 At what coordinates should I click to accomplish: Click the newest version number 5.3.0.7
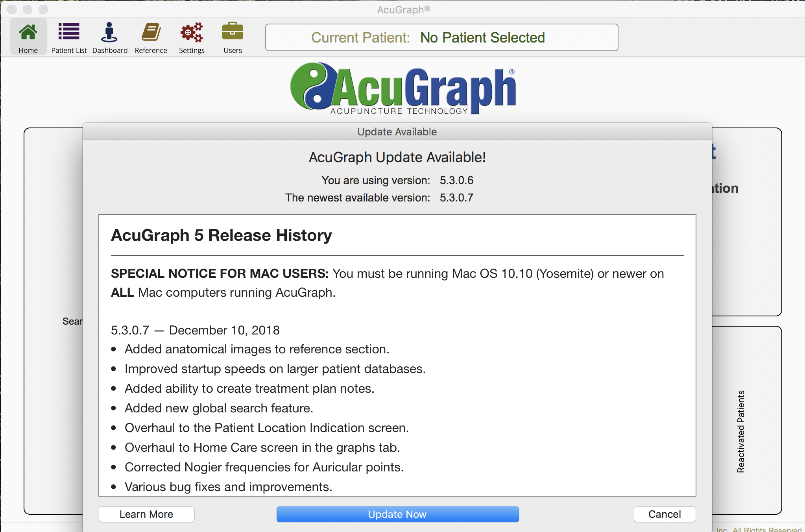[457, 198]
